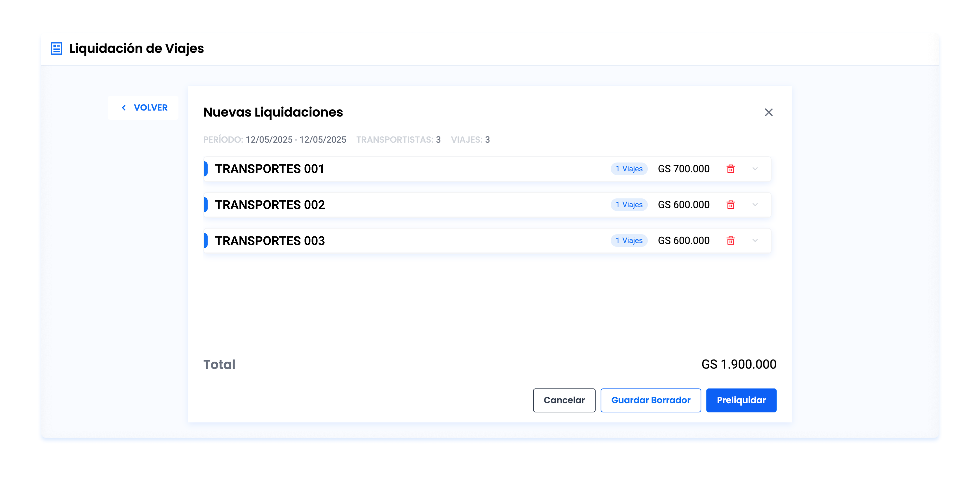This screenshot has height=490, width=980.
Task: Click the back arrow beside VOLVER
Action: tap(124, 108)
